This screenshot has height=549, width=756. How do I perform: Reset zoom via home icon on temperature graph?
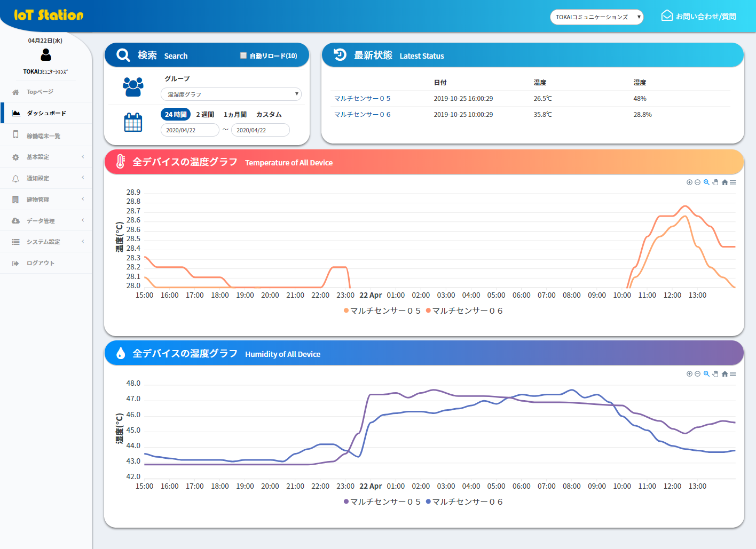724,182
